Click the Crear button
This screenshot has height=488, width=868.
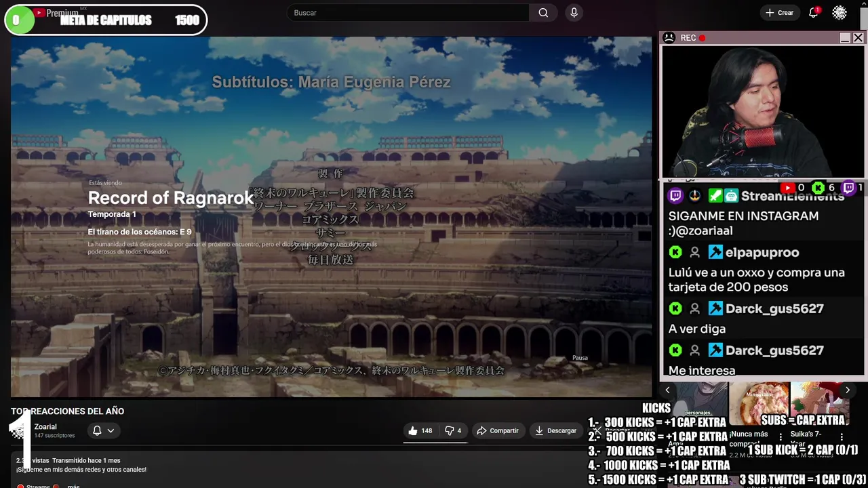[x=779, y=13]
